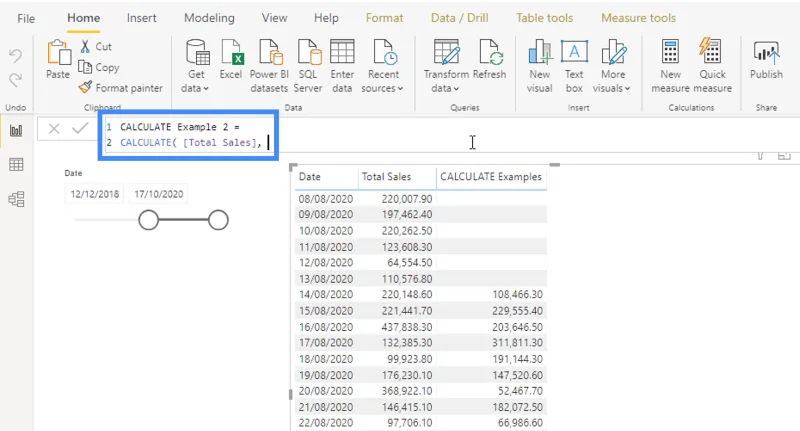Publish the report
800x431 pixels.
[766, 60]
